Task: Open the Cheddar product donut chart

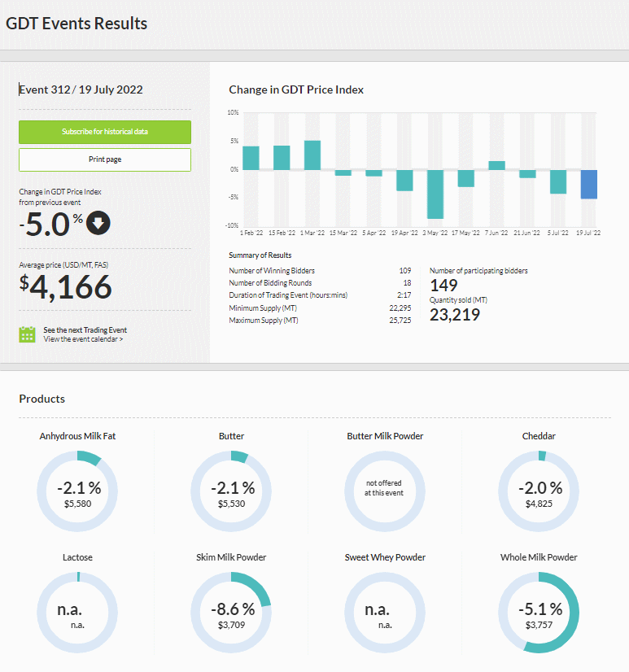Action: tap(539, 491)
